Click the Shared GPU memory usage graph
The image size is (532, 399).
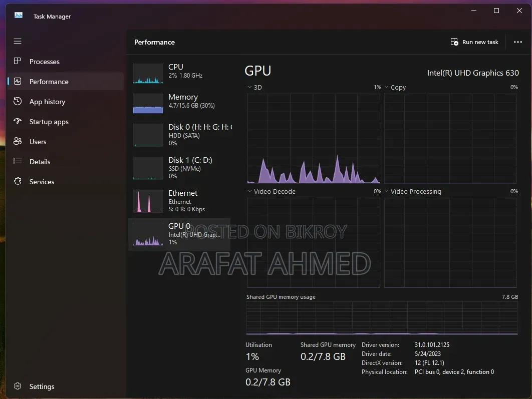(382, 318)
